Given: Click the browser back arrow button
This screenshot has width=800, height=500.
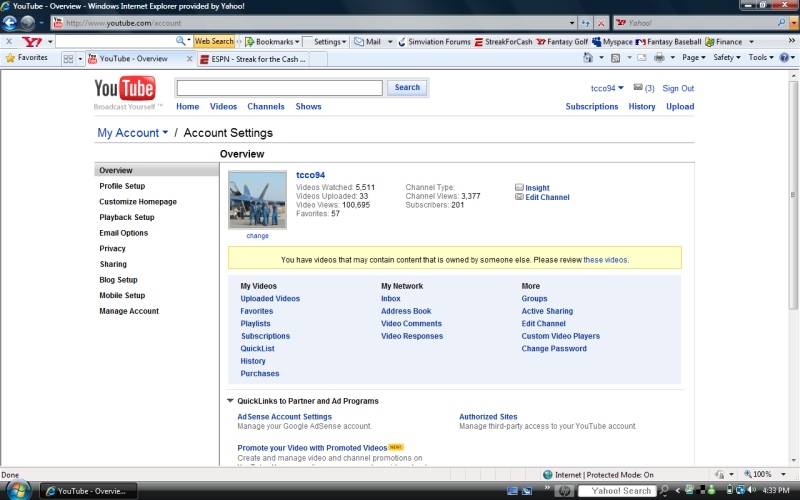Looking at the screenshot, I should [x=10, y=22].
